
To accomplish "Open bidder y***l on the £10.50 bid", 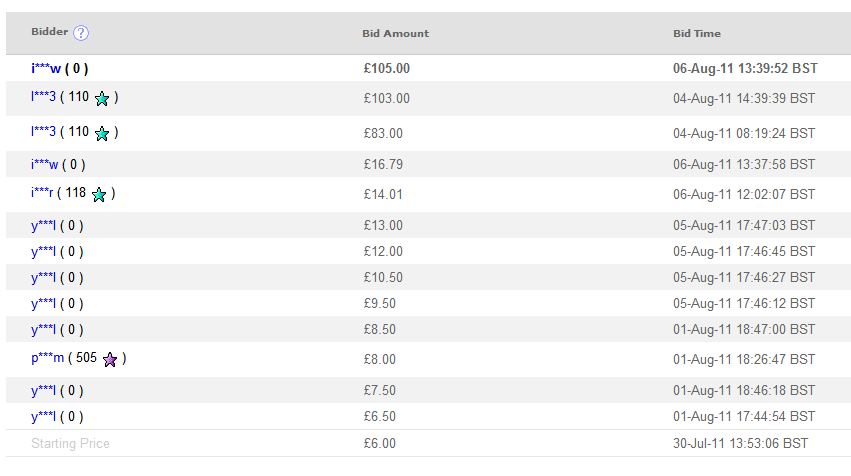I will click(x=43, y=278).
